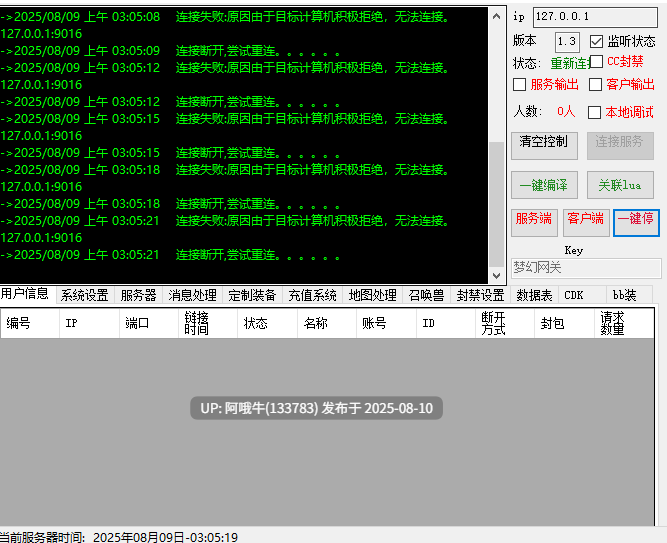
Task: Click the ID column header
Action: click(446, 323)
